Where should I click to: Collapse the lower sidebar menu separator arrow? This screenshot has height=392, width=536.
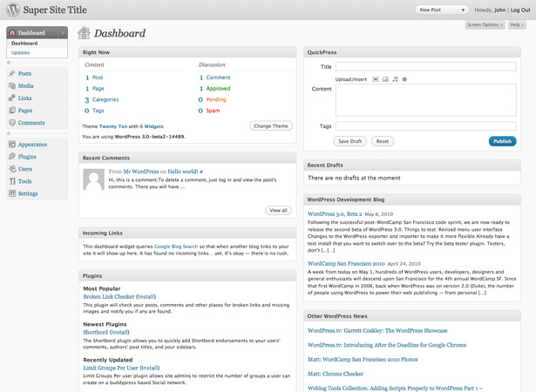pos(9,133)
